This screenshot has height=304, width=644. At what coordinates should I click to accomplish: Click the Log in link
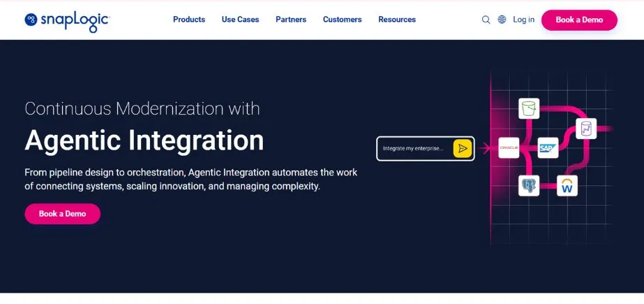coord(524,20)
